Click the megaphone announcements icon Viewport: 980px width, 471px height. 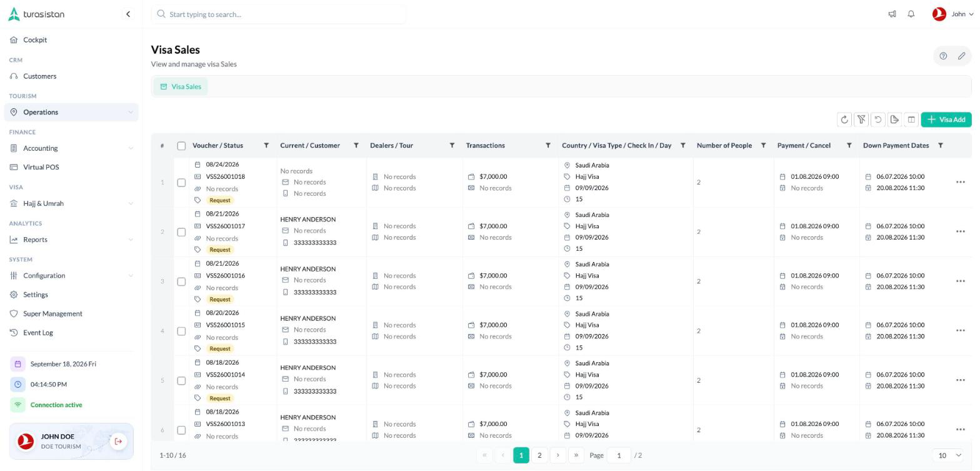tap(892, 14)
